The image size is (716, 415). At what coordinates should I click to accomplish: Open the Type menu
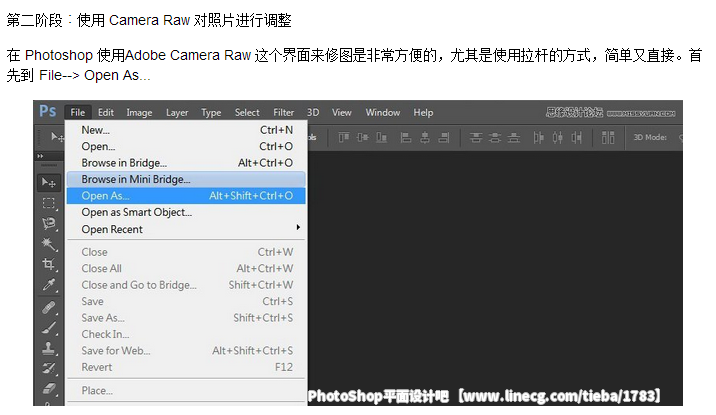[211, 112]
